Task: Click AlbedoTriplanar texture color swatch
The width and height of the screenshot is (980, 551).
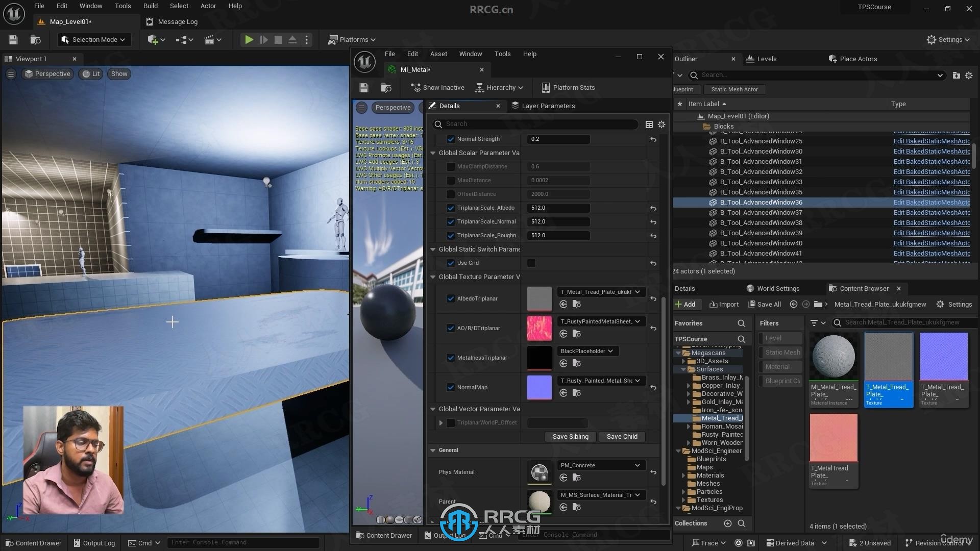Action: click(x=538, y=298)
